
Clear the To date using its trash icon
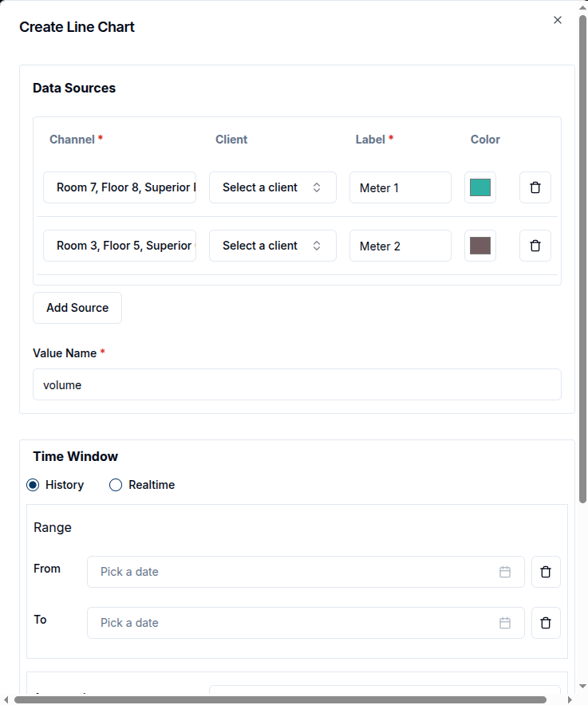(x=546, y=623)
